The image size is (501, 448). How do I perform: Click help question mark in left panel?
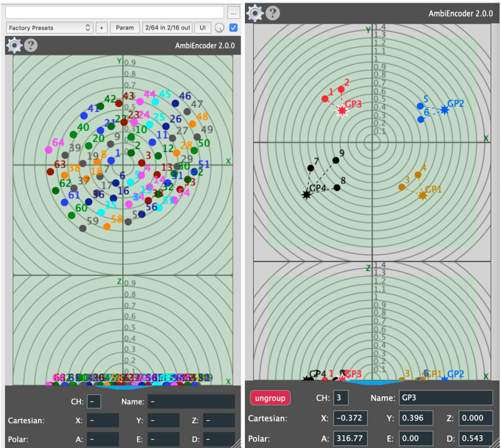point(30,45)
